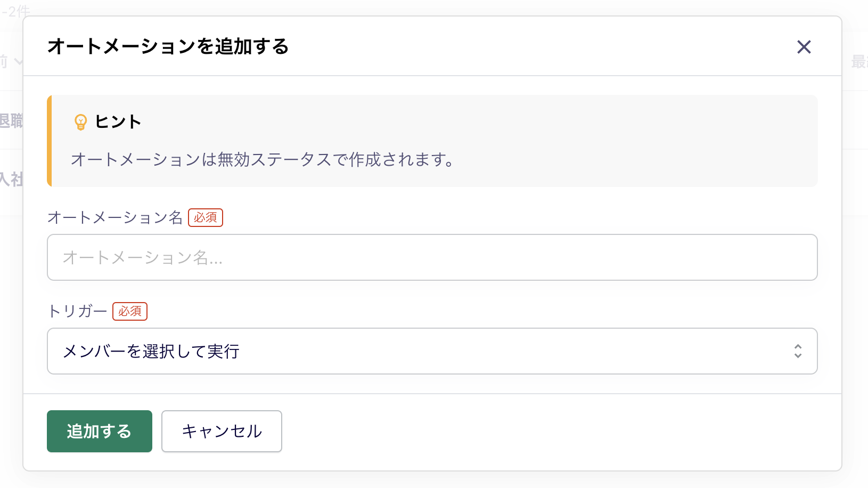Focus the オートメーション名 text field
Viewport: 868px width, 488px height.
click(432, 257)
